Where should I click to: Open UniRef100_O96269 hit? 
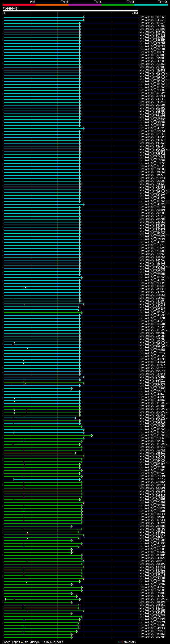click(152, 605)
